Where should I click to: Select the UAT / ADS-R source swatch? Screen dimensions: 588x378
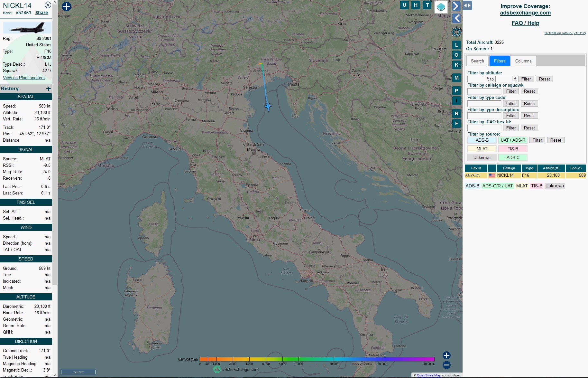pyautogui.click(x=513, y=140)
